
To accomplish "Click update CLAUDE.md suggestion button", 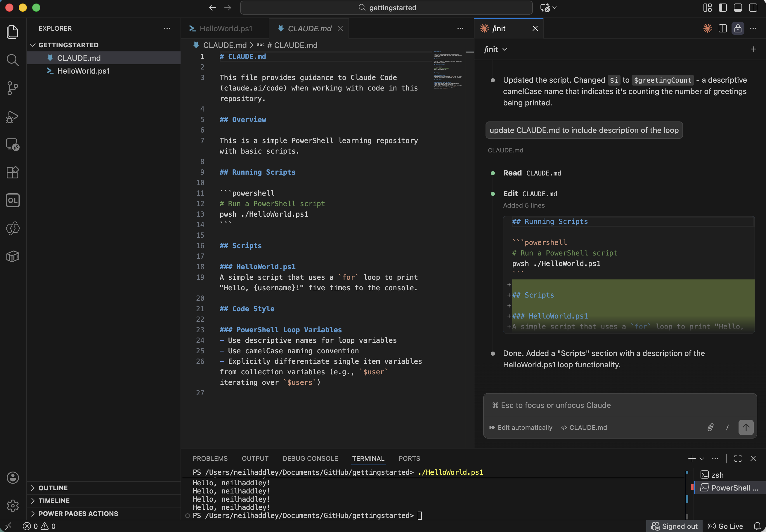I will click(583, 130).
